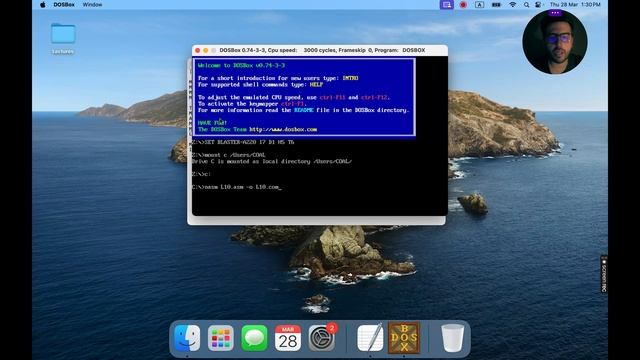Click the date and time display
This screenshot has width=640, height=360.
(x=575, y=5)
